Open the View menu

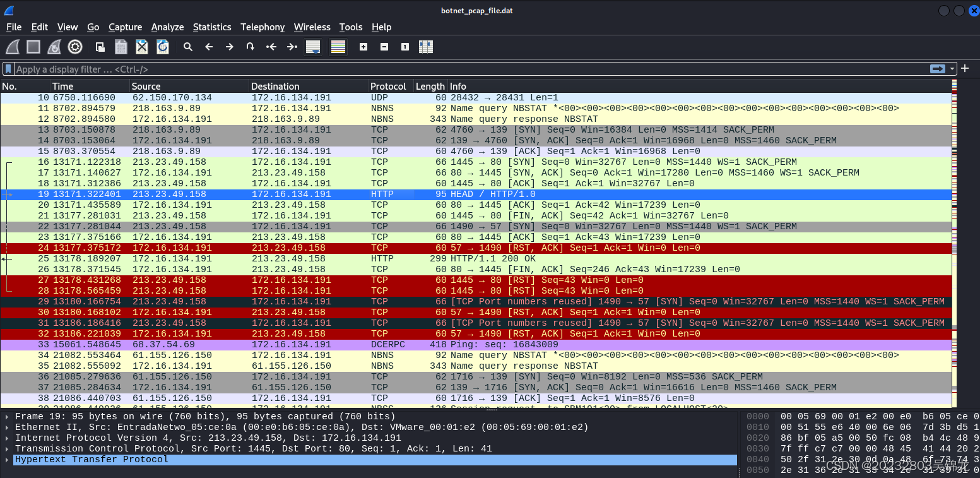[68, 27]
